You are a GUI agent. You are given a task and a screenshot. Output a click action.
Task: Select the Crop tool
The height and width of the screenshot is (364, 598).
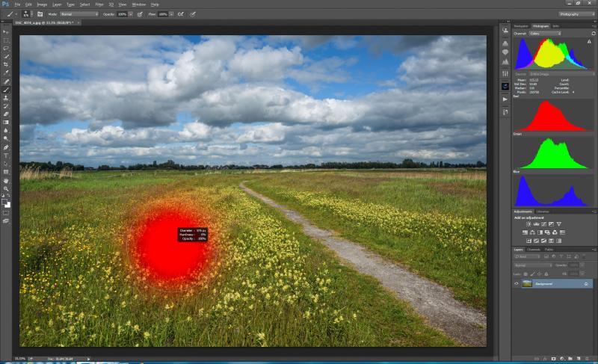6,64
